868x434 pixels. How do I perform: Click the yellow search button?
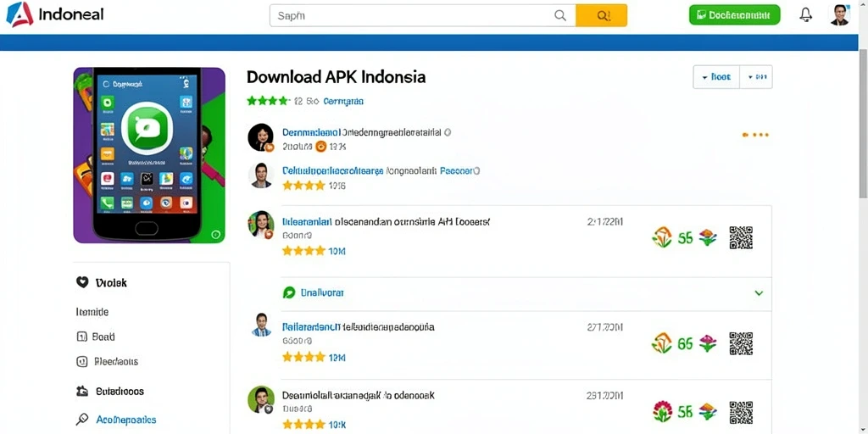pyautogui.click(x=601, y=15)
